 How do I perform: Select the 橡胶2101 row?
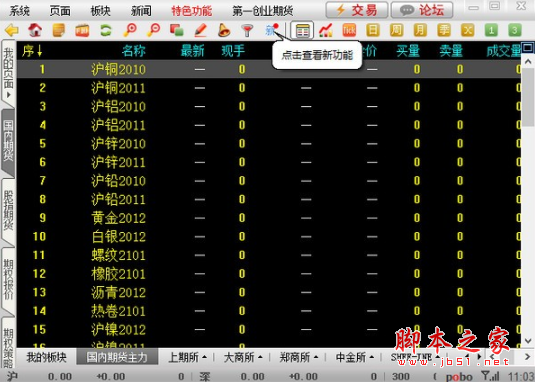point(269,274)
